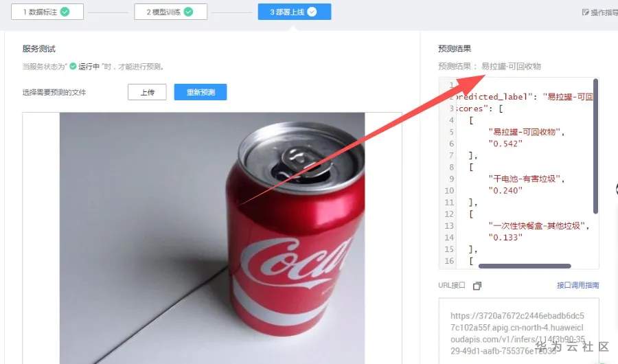This screenshot has width=618, height=364.
Task: Open step 1 数据标注 tab
Action: 47,12
